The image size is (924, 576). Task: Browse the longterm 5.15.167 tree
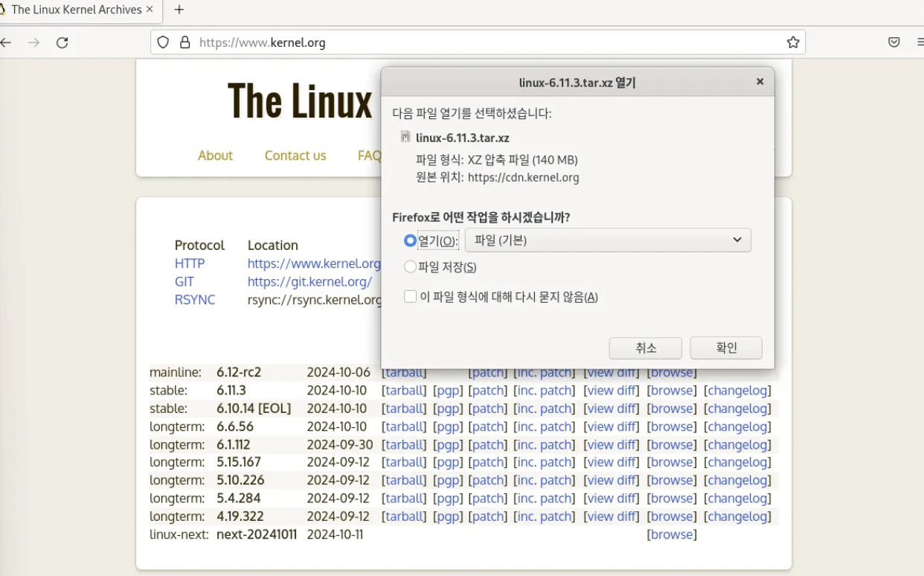(x=673, y=462)
